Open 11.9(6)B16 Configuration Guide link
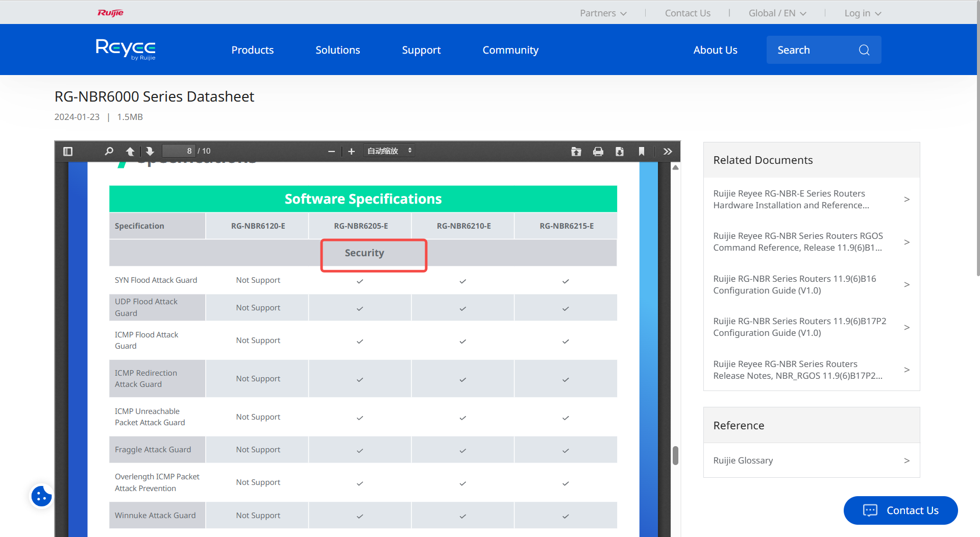 794,284
